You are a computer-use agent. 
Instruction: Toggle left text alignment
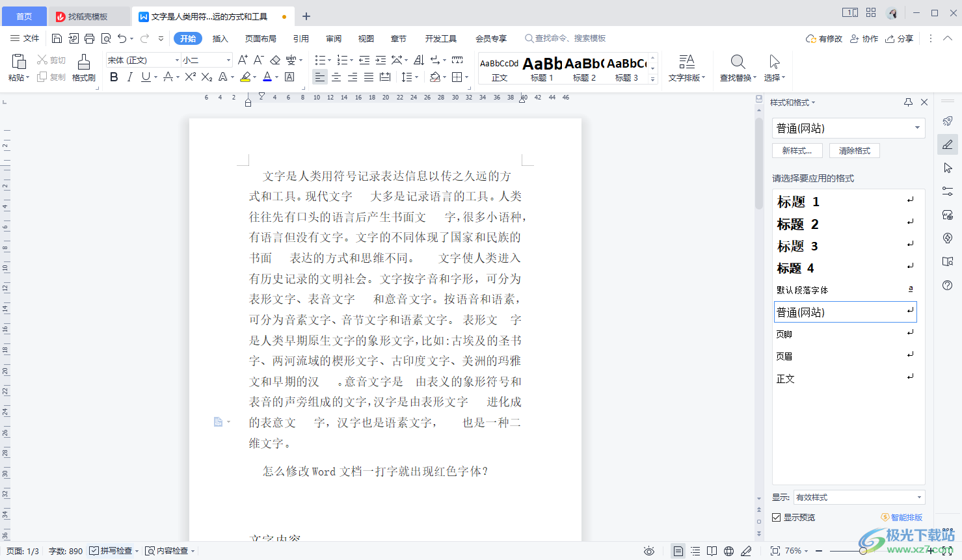319,77
